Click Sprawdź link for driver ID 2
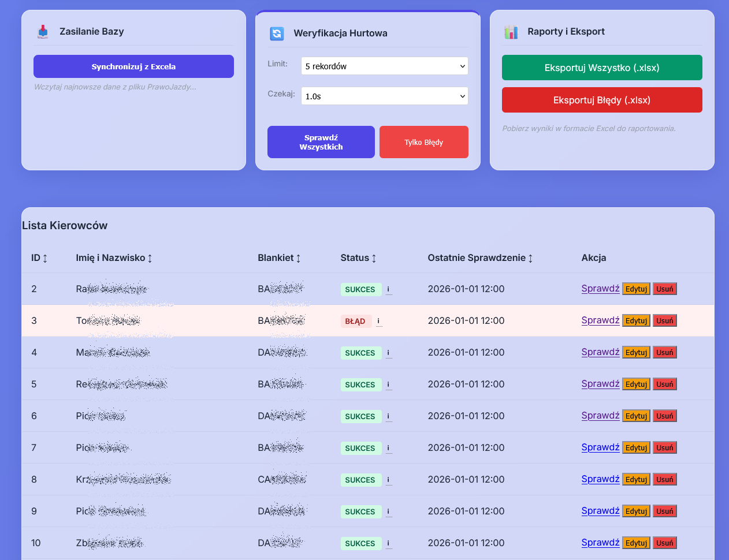Image resolution: width=729 pixels, height=560 pixels. pos(600,289)
